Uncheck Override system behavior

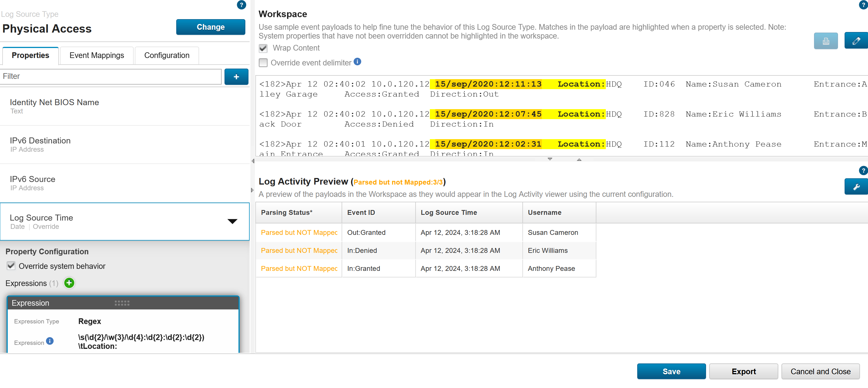[11, 266]
